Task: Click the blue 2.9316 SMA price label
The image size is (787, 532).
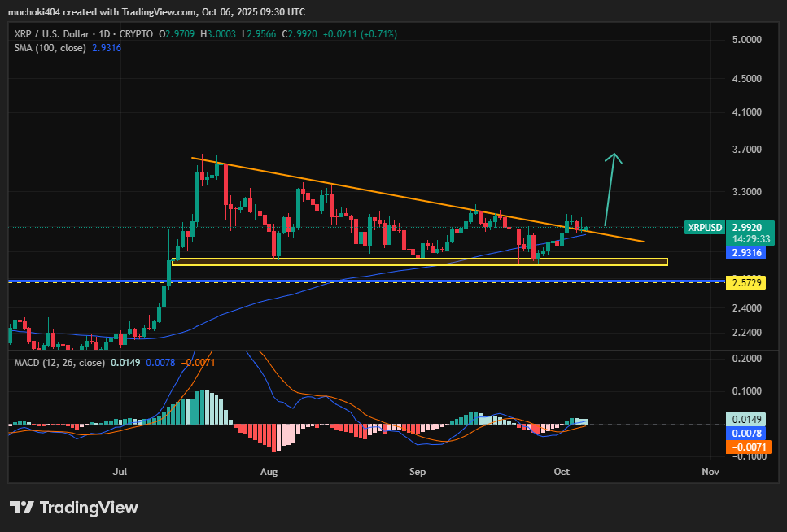Action: 745,253
